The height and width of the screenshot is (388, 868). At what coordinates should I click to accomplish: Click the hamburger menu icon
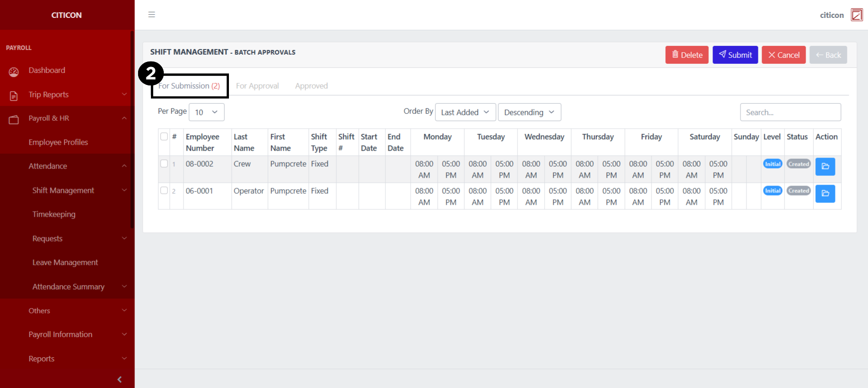pyautogui.click(x=151, y=15)
